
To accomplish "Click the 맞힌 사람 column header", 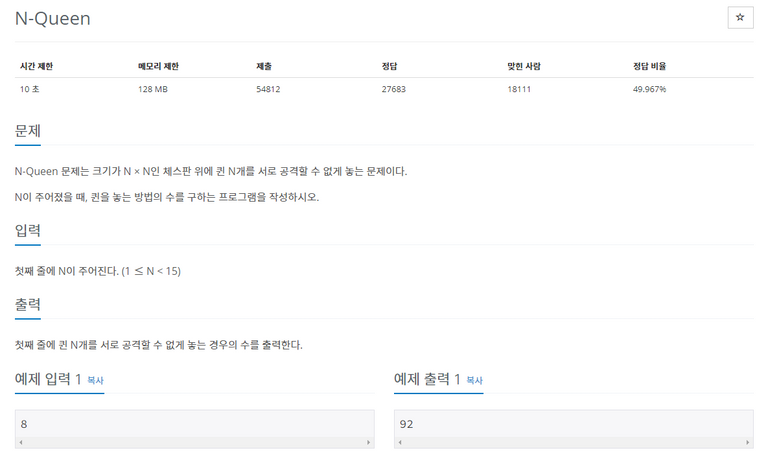I will [x=524, y=66].
